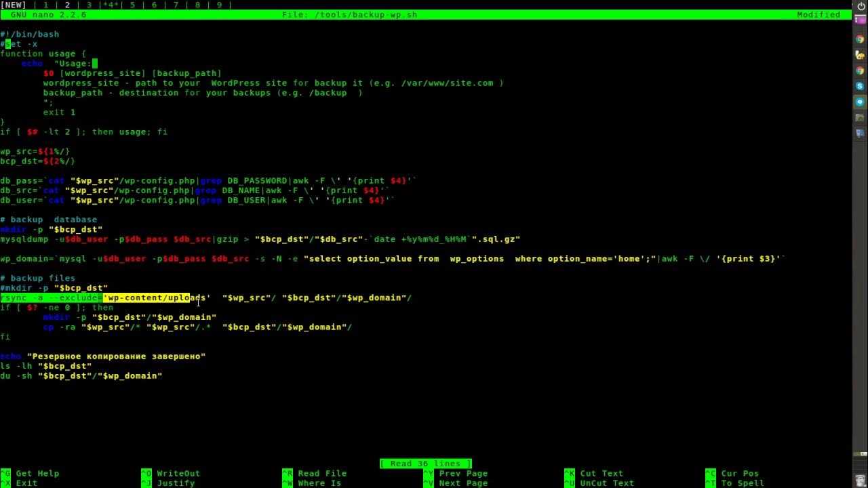Switch to the *4* terminal tab
The width and height of the screenshot is (868, 488).
[111, 5]
